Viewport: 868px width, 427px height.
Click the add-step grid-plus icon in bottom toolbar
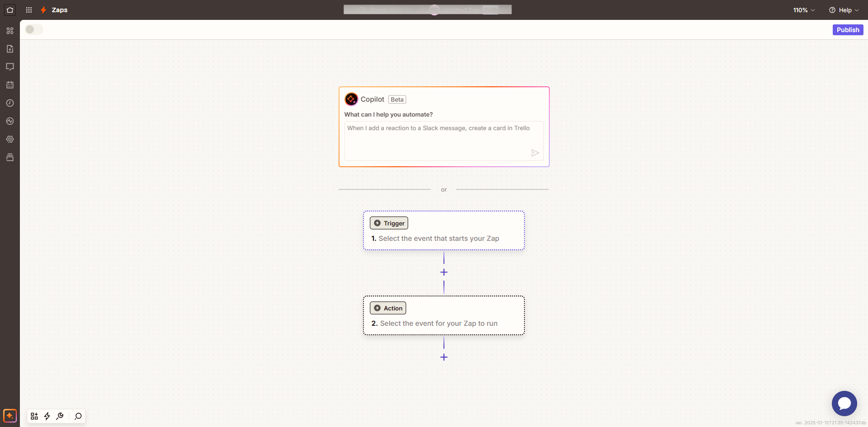pos(34,416)
